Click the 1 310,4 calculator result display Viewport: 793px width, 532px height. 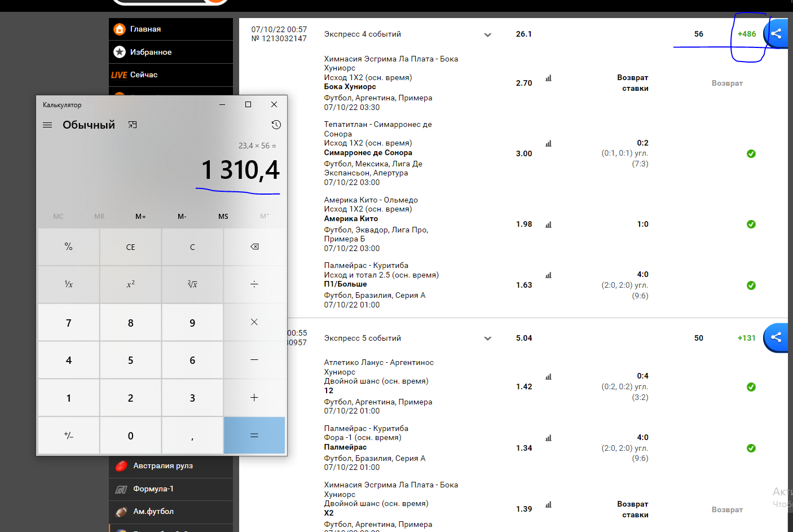(x=240, y=170)
